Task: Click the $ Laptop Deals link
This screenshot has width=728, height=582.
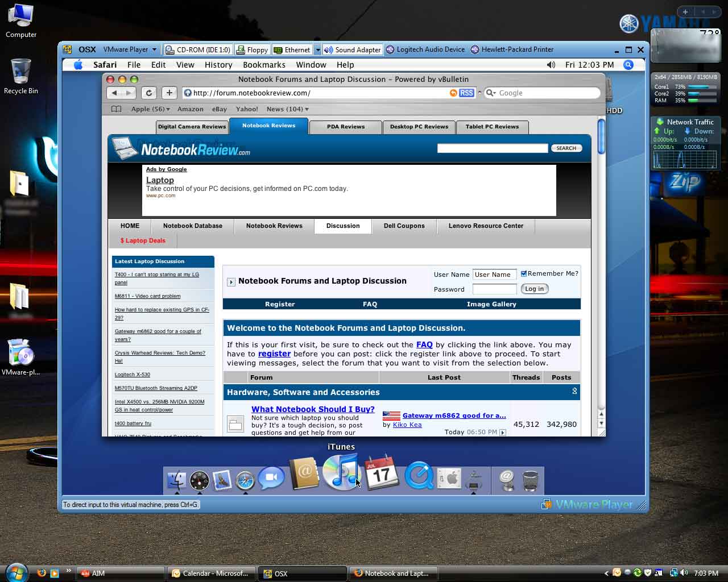Action: click(143, 240)
